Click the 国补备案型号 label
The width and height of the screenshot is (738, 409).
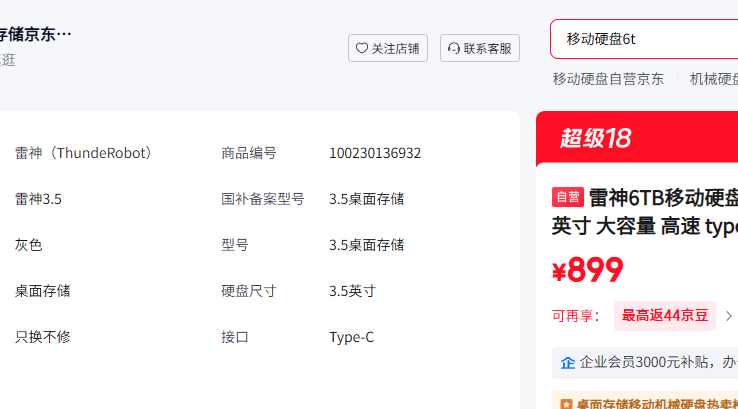[263, 199]
